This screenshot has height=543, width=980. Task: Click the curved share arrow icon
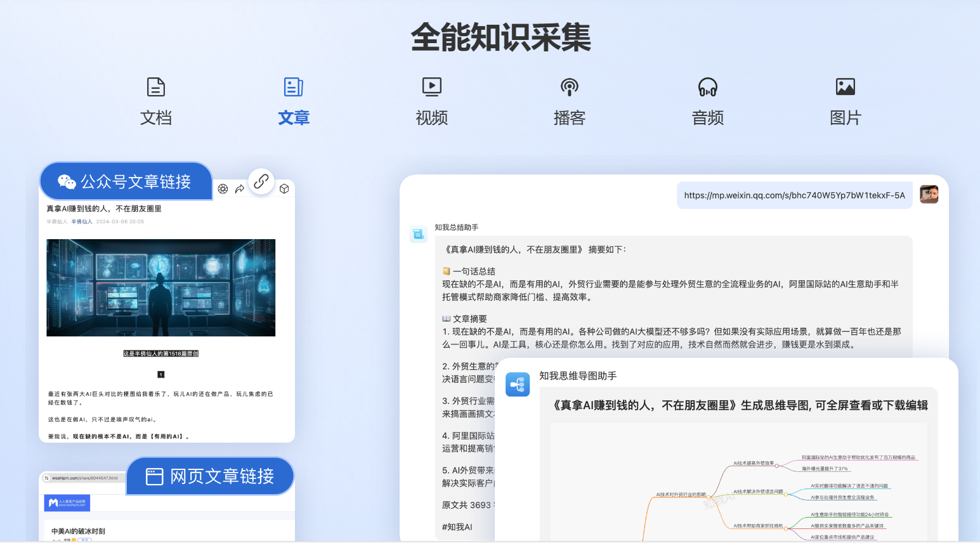click(x=240, y=189)
